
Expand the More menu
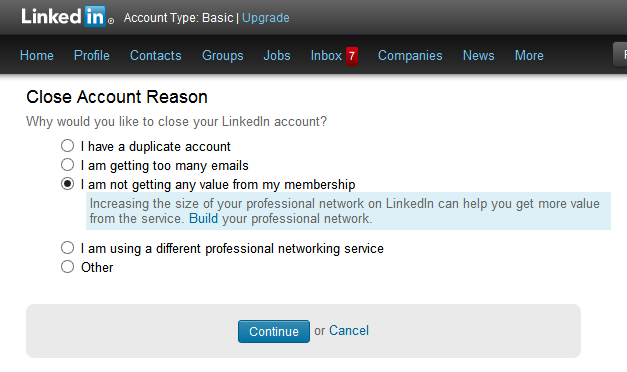pyautogui.click(x=529, y=56)
